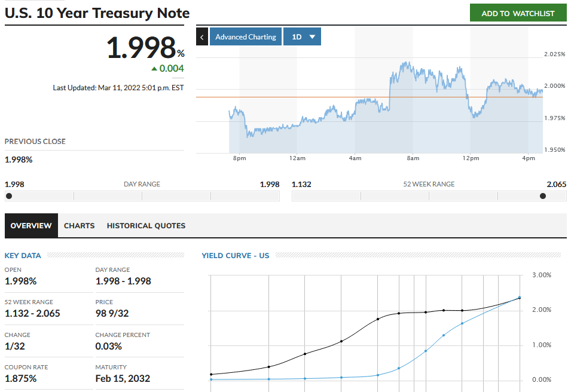571x392 pixels.
Task: Click the Yield Curve - US heading
Action: [236, 256]
